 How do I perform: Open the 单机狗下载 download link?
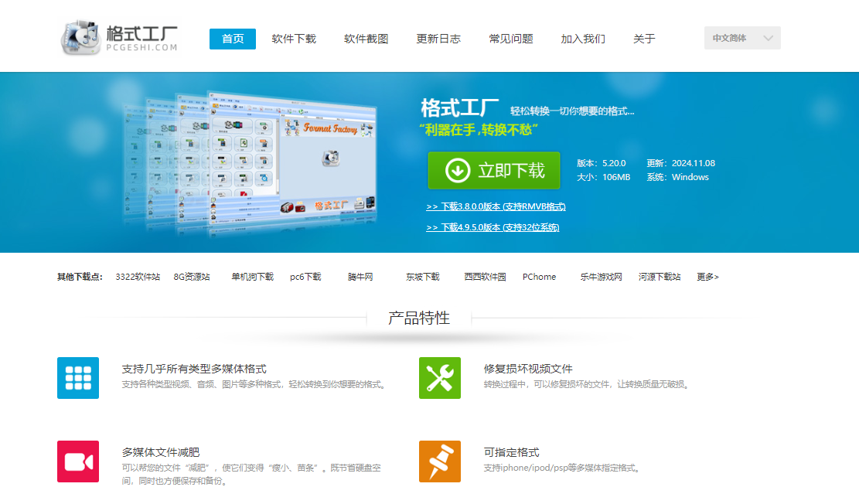click(253, 277)
